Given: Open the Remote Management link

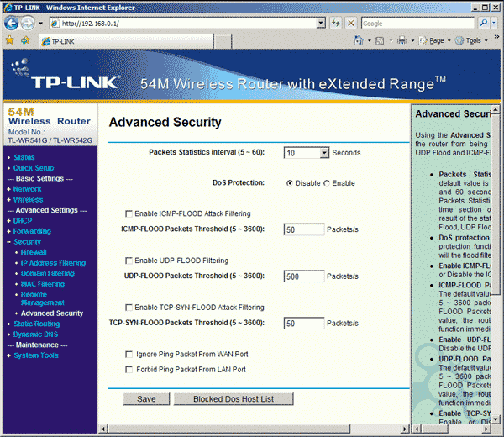Looking at the screenshot, I should [42, 298].
